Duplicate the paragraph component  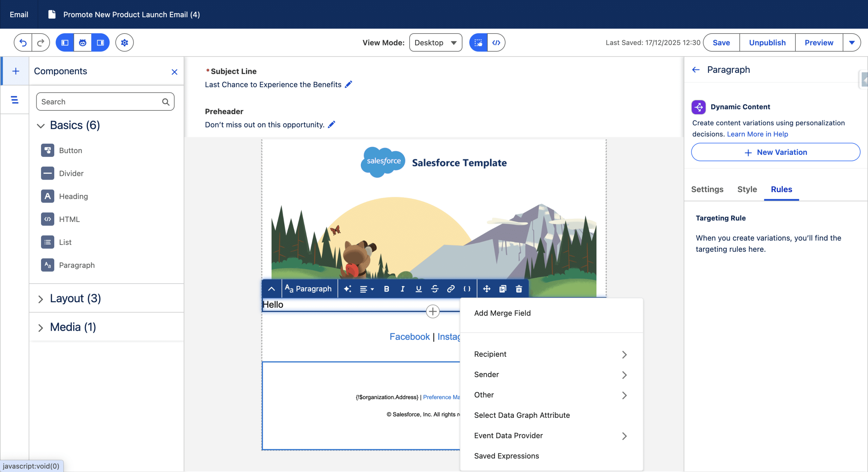(502, 289)
